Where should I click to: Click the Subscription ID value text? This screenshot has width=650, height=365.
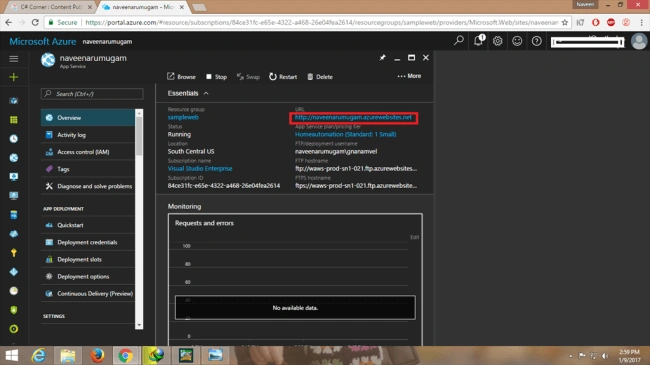[224, 185]
